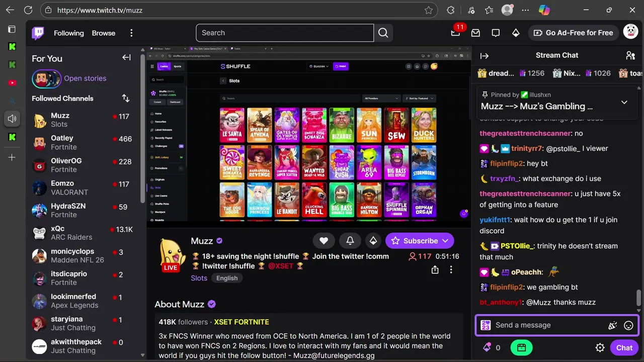Viewport: 644px width, 362px height.
Task: Click the chat scrollbar thumb
Action: pos(639,298)
